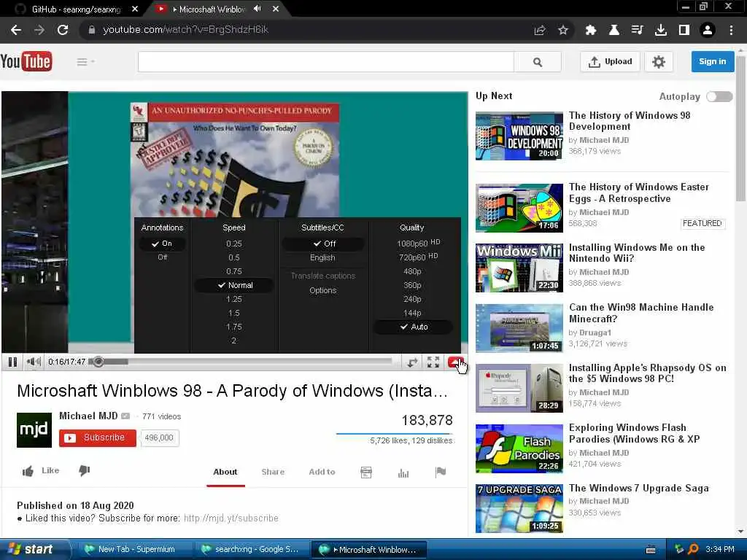Screen dimensions: 747x560
Task: Close the red player settings button
Action: point(455,362)
